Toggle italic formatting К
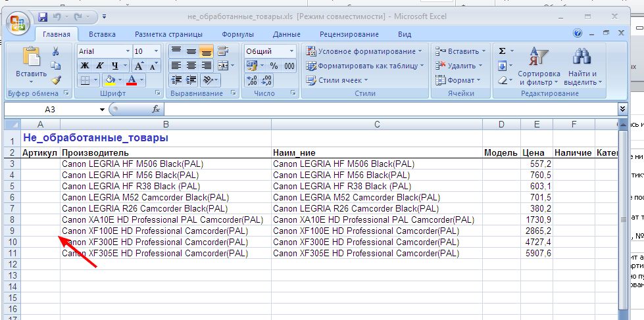 click(x=99, y=66)
